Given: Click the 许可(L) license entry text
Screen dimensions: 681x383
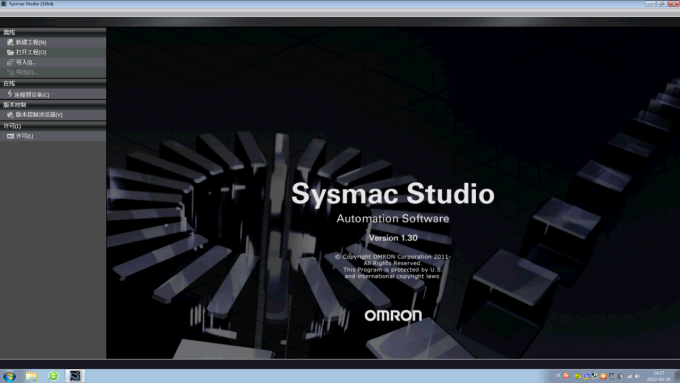Looking at the screenshot, I should click(x=24, y=136).
